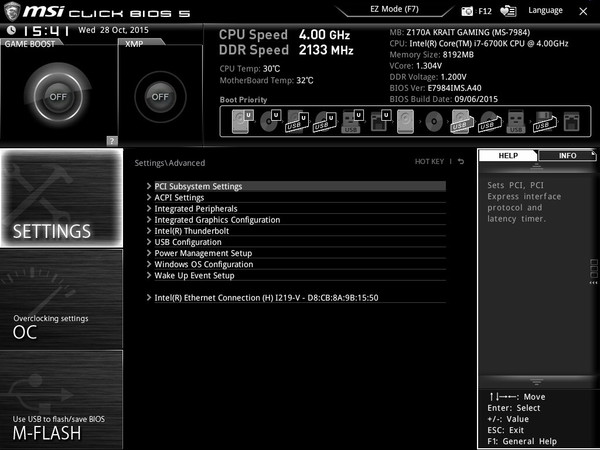
Task: Click the VCore 1.304V reading
Action: coord(416,66)
